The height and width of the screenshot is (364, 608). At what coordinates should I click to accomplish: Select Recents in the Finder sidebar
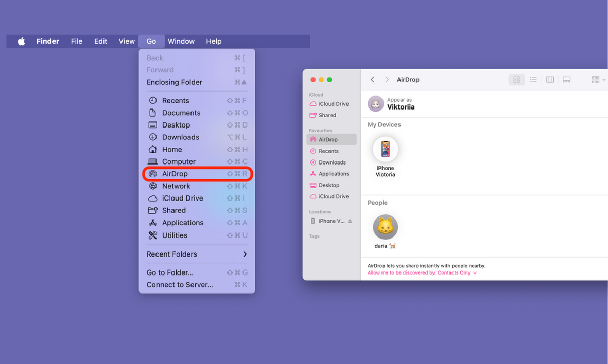coord(332,151)
